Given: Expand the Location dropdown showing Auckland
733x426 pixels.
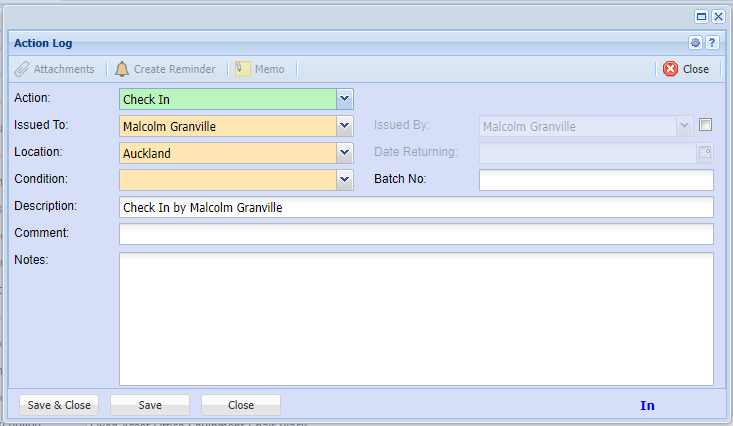Looking at the screenshot, I should [345, 153].
